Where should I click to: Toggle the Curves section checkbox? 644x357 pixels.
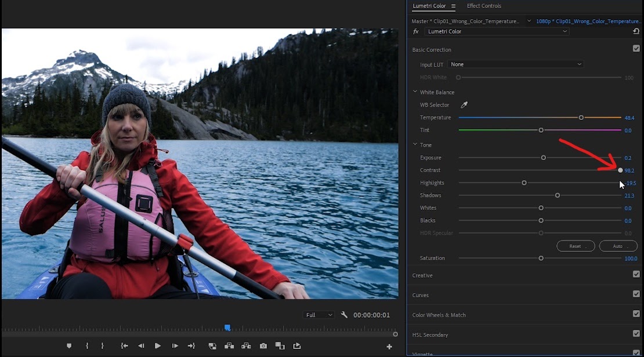coord(636,294)
